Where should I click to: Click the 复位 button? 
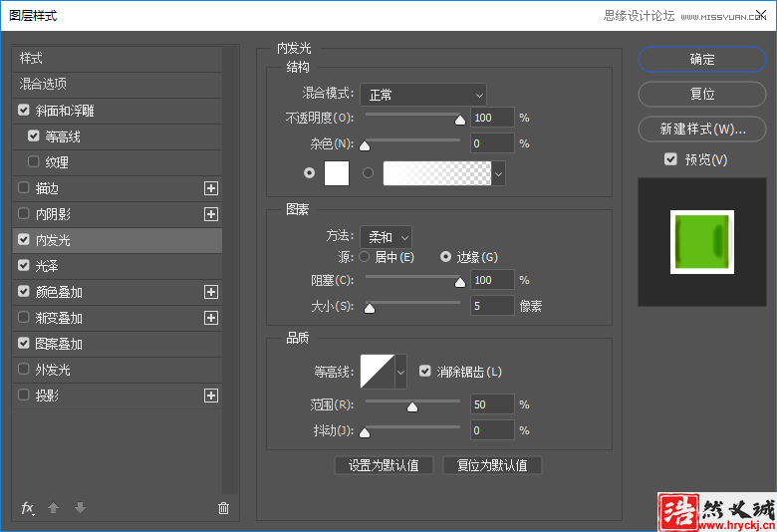coord(702,95)
